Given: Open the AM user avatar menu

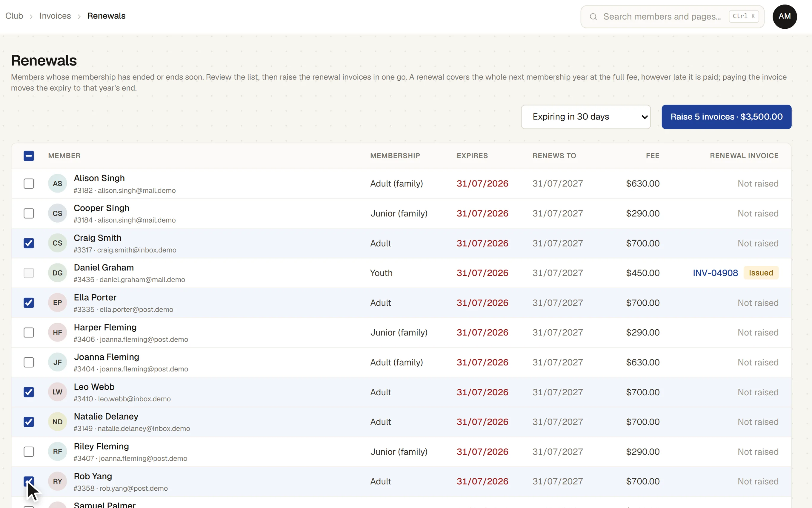Looking at the screenshot, I should point(785,16).
